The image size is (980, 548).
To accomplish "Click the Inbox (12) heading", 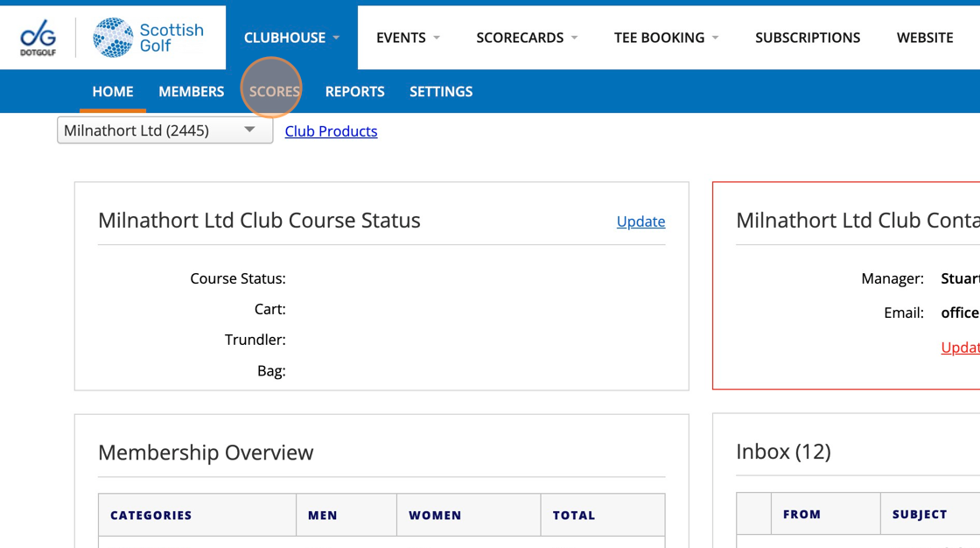I will 784,452.
